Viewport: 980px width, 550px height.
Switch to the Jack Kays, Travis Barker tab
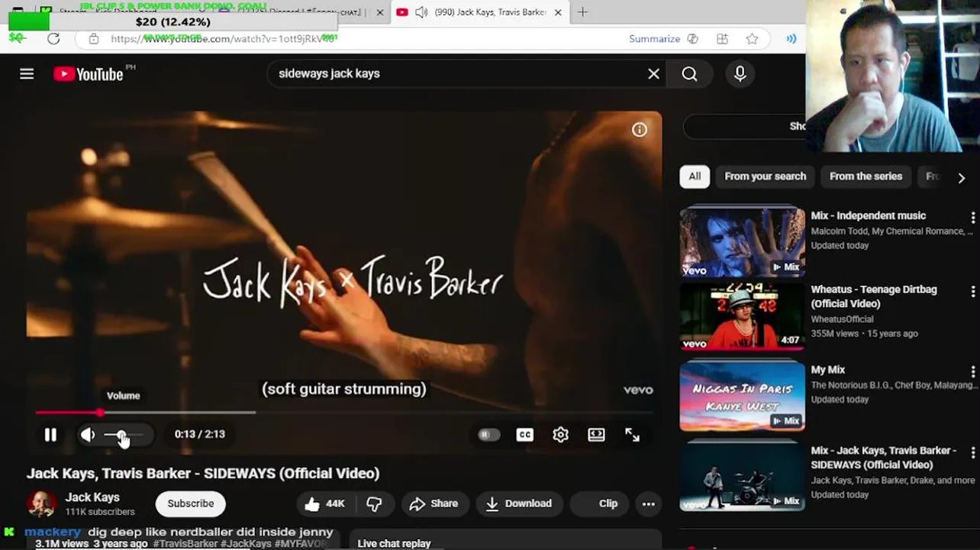481,12
